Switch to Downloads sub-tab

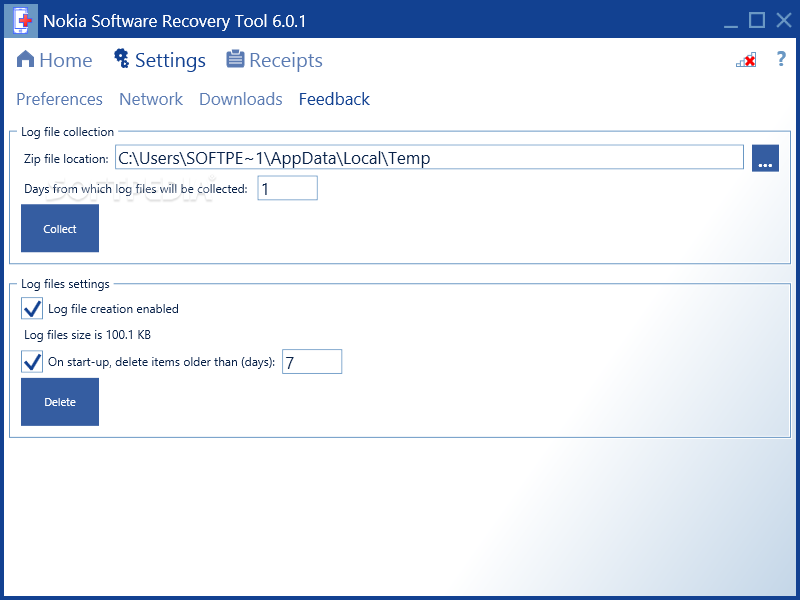tap(241, 99)
